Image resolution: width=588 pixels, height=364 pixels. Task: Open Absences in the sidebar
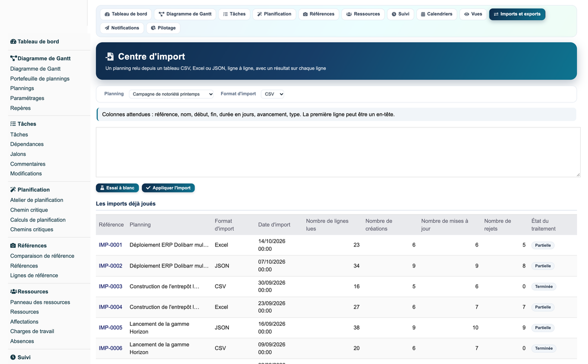(x=22, y=341)
